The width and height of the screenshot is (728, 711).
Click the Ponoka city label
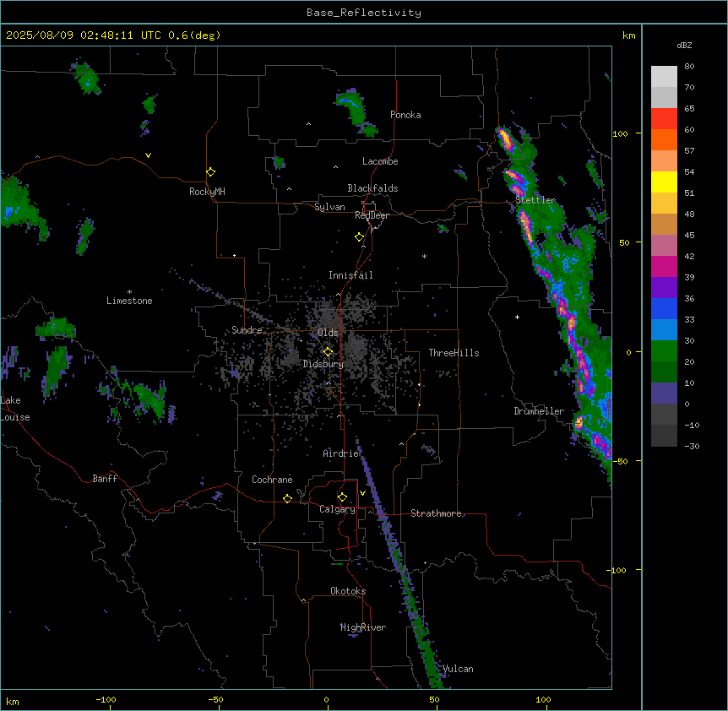405,115
